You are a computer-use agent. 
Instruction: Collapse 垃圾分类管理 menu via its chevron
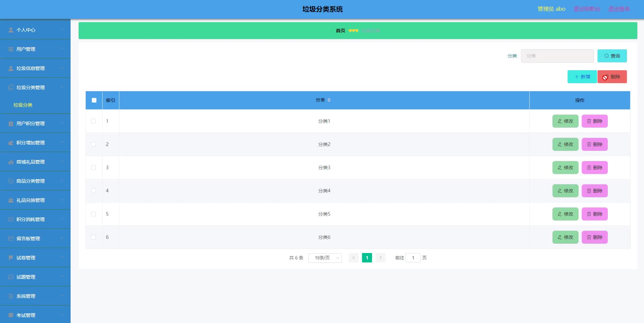(x=62, y=87)
